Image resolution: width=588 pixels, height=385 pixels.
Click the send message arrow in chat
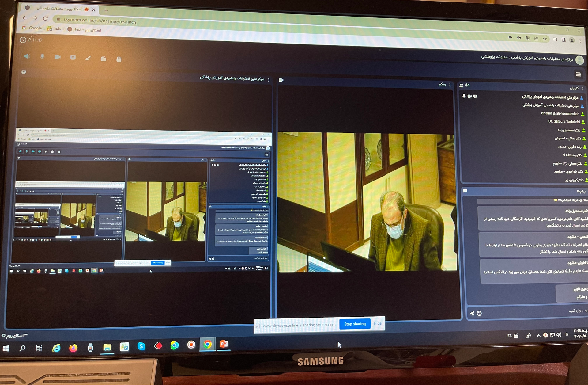(x=472, y=313)
